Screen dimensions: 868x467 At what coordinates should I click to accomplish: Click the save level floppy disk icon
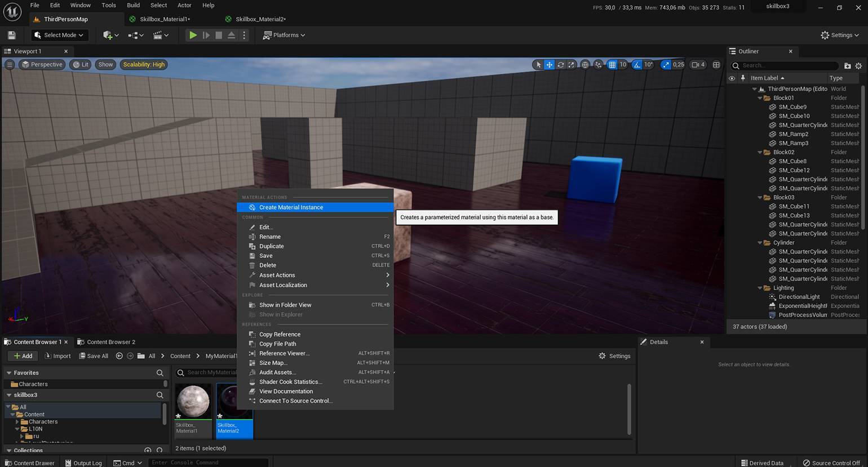(x=11, y=35)
